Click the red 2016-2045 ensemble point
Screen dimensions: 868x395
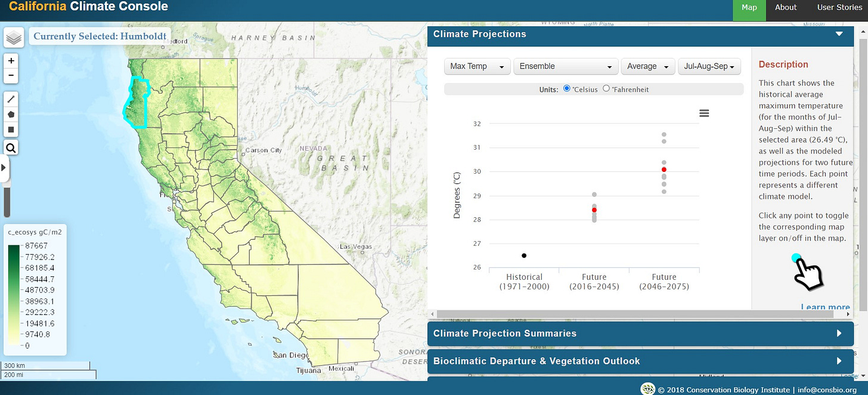[x=594, y=210]
